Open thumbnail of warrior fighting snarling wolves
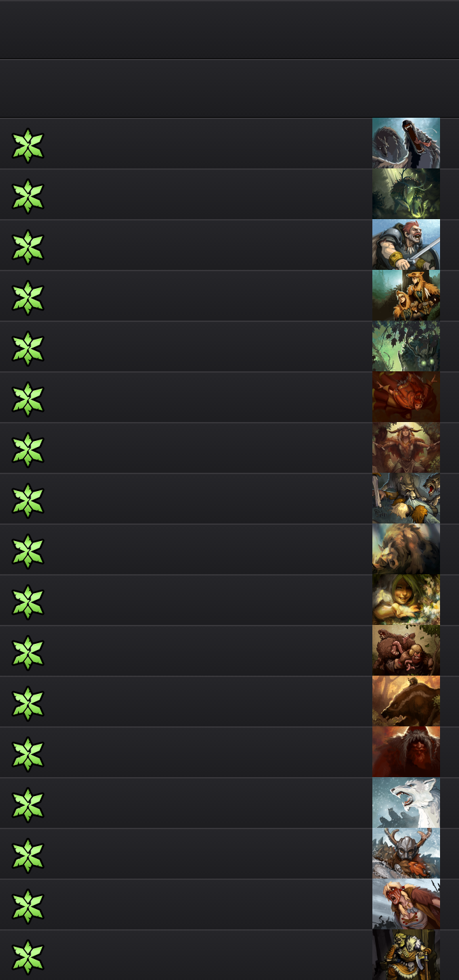The height and width of the screenshot is (980, 459). (x=406, y=498)
